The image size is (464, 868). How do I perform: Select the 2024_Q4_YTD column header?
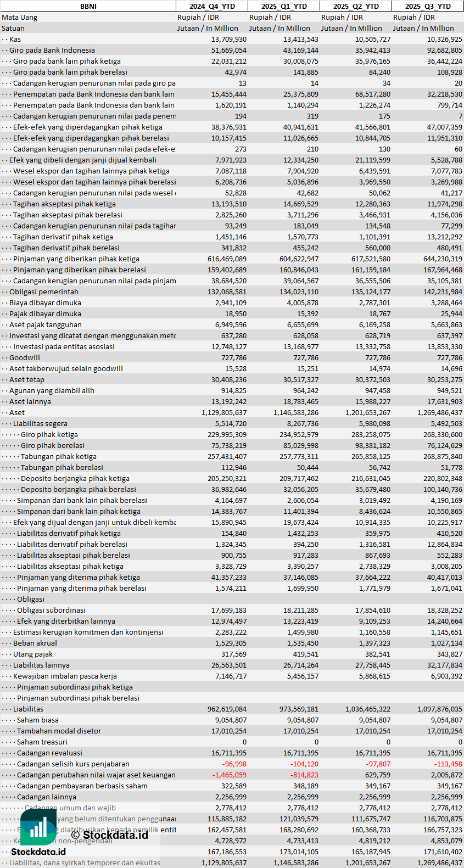pyautogui.click(x=212, y=6)
